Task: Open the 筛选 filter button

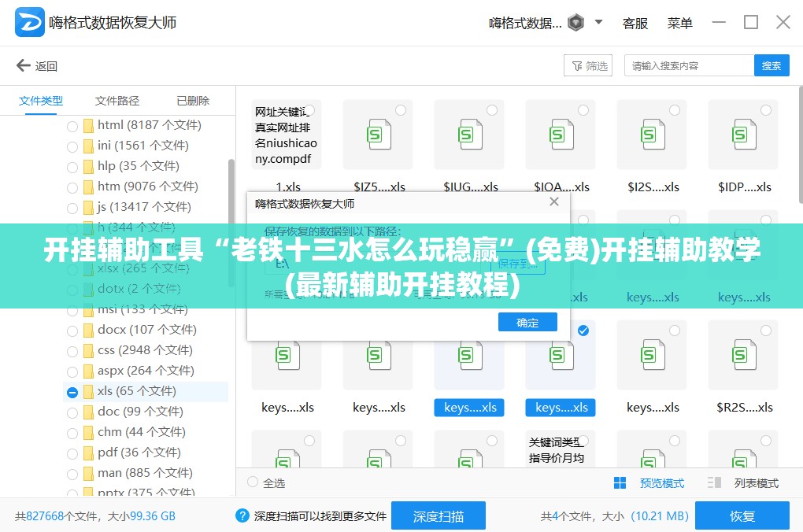Action: click(588, 65)
